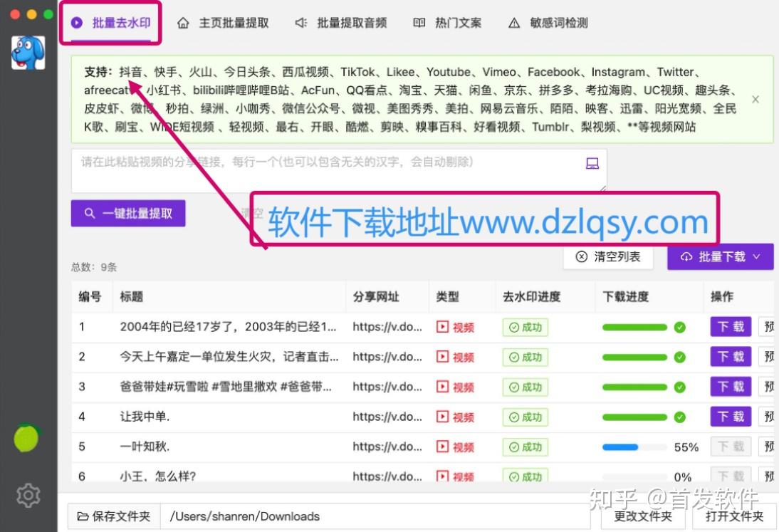Click 打开文件夹 button
This screenshot has width=779, height=532.
734,516
